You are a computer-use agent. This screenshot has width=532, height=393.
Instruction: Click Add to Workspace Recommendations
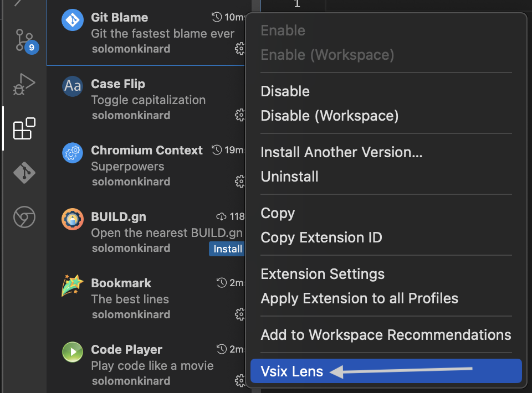386,335
